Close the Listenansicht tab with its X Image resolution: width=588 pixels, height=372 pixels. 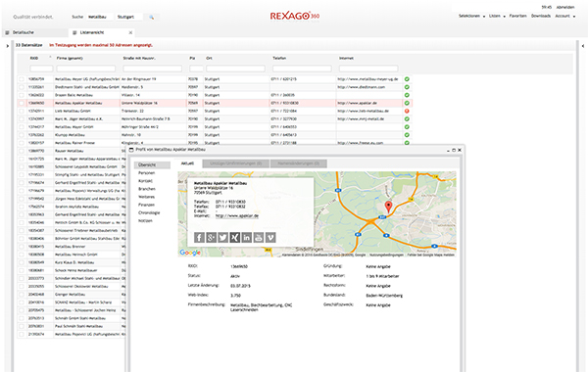pyautogui.click(x=130, y=32)
